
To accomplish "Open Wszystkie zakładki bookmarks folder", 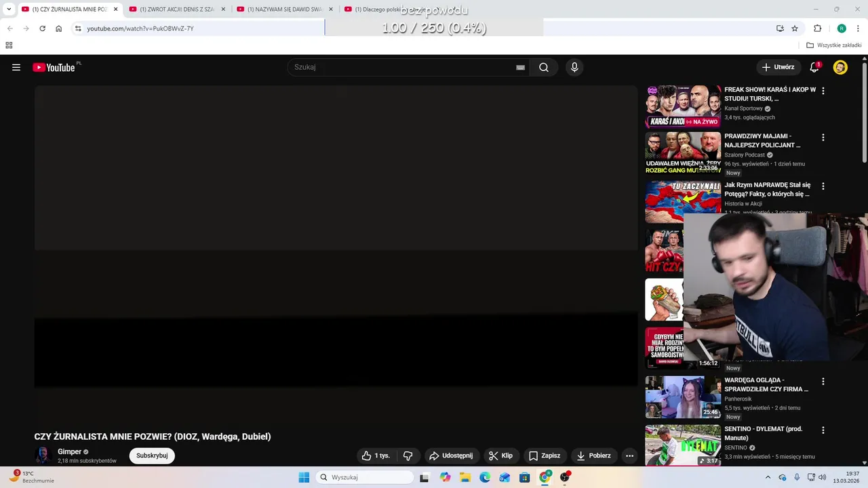I will tap(833, 45).
